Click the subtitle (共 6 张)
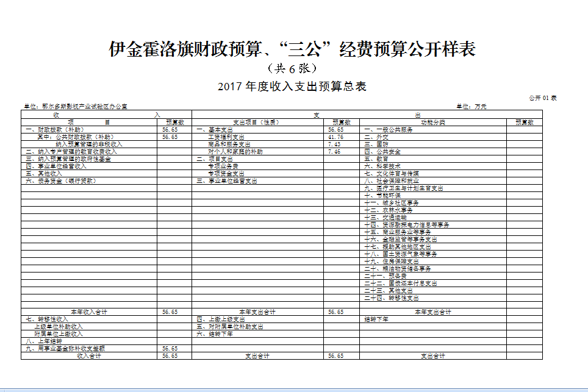 coord(292,68)
